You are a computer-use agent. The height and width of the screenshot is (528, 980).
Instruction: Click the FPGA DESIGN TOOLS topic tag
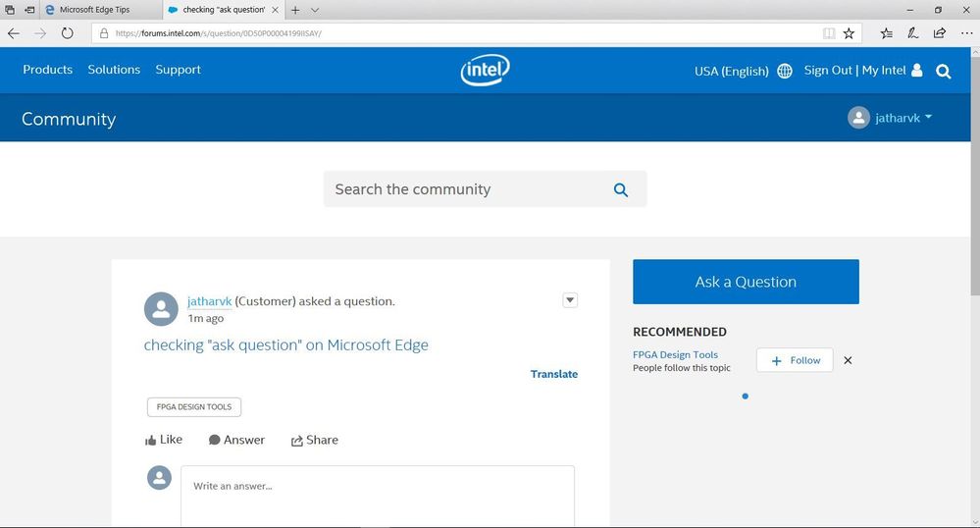tap(194, 407)
